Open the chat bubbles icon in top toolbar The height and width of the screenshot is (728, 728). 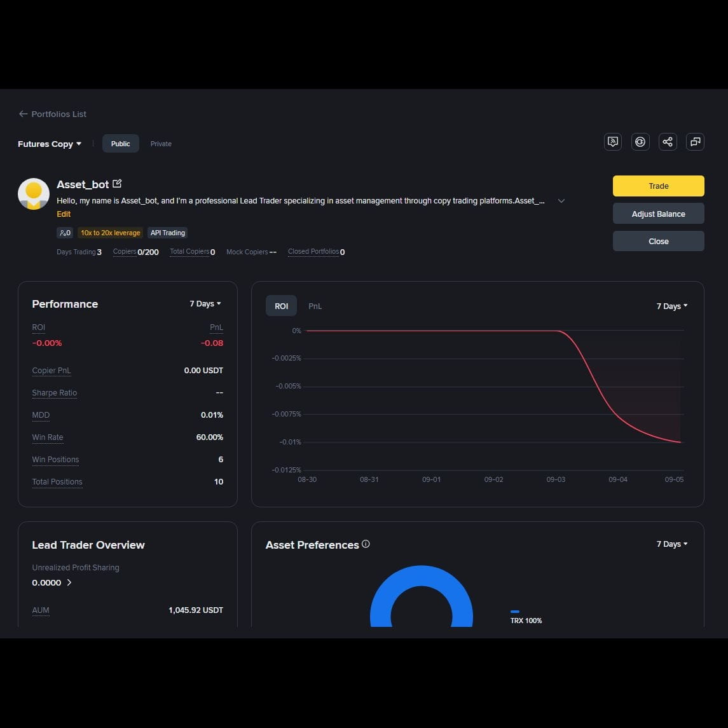pyautogui.click(x=695, y=142)
